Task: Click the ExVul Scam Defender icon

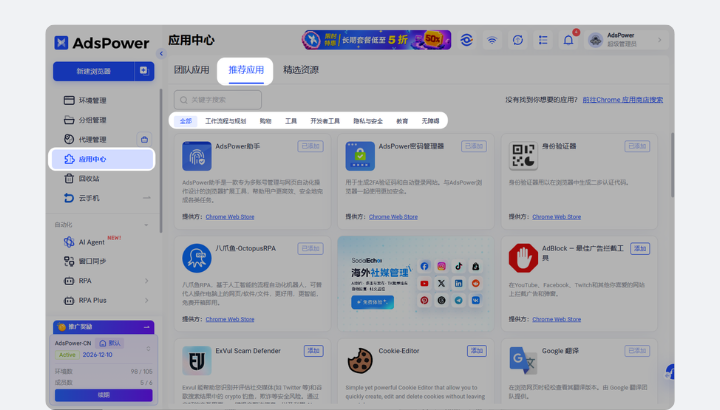Action: point(197,361)
